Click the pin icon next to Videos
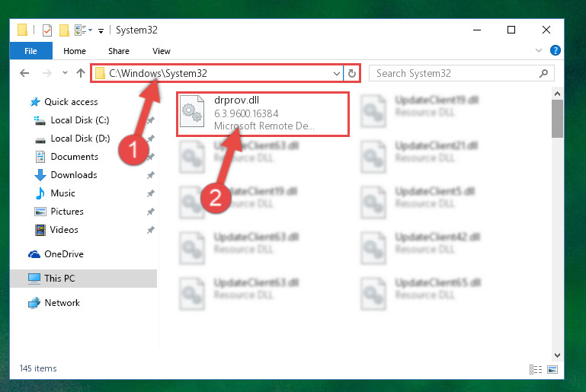The width and height of the screenshot is (586, 392). (x=150, y=230)
